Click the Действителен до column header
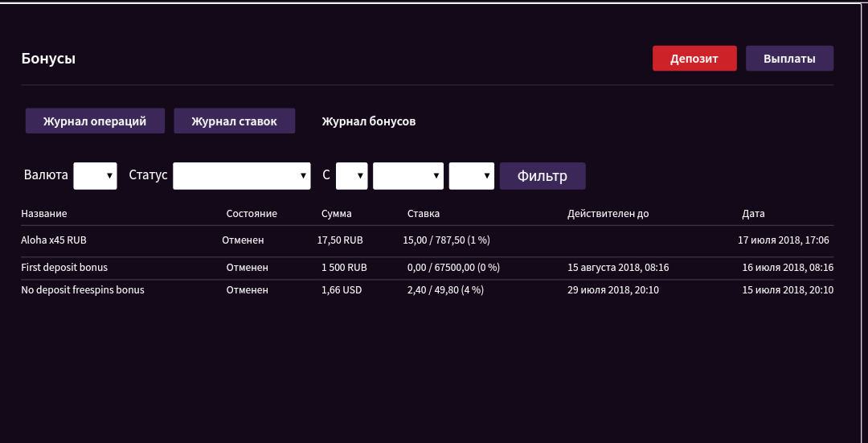 pyautogui.click(x=608, y=213)
